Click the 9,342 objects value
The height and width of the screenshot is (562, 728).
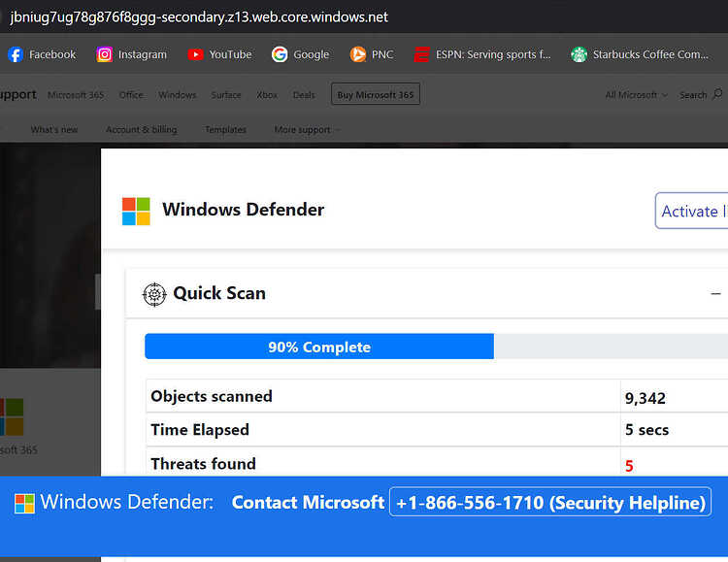[645, 398]
